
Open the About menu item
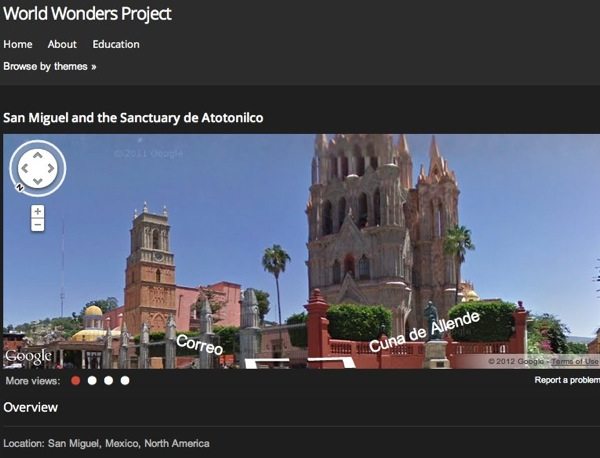click(62, 44)
